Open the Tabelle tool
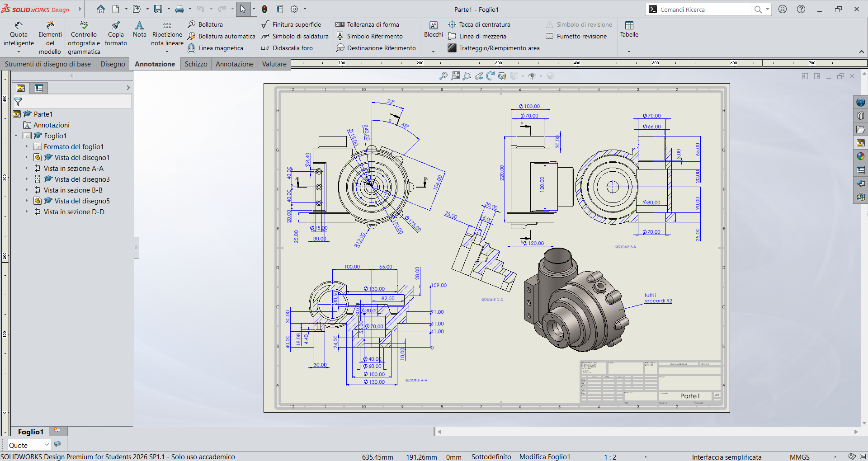Screen dimensions: 868x461 (x=629, y=29)
